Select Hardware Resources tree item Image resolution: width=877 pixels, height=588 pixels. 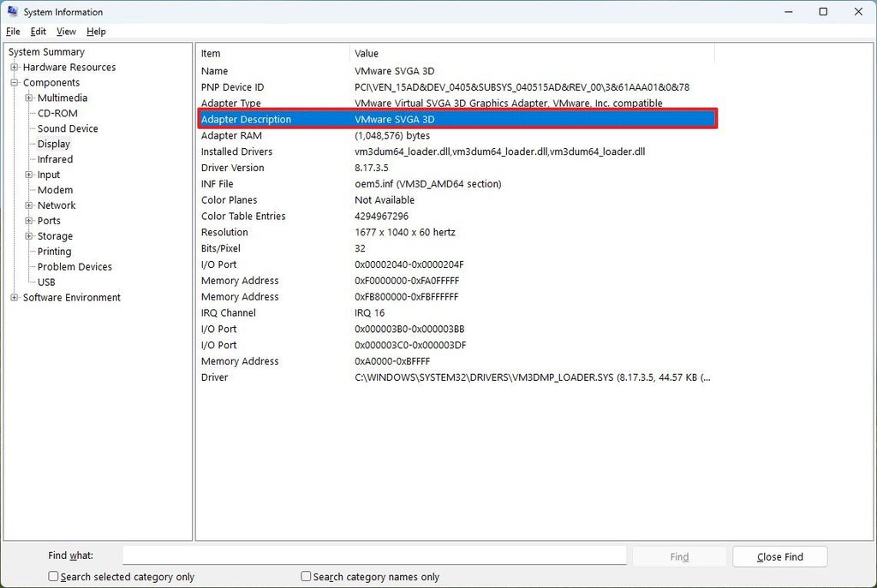pos(69,67)
